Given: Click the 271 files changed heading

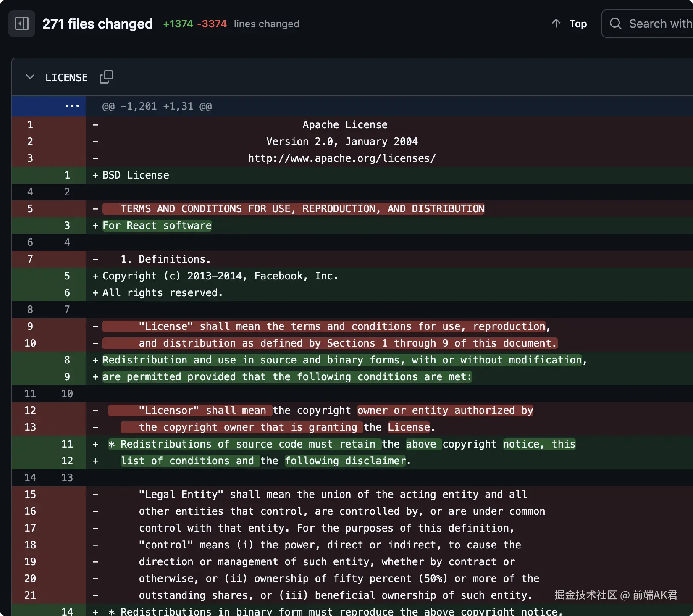Looking at the screenshot, I should (x=97, y=24).
